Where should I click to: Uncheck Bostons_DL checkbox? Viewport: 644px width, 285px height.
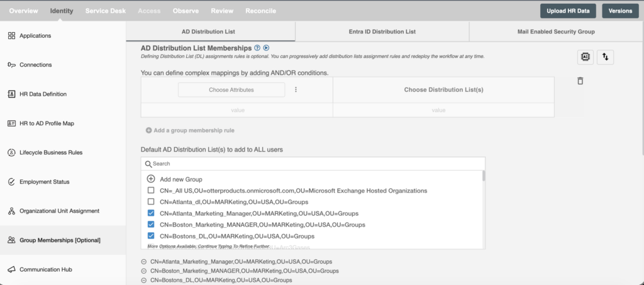(151, 236)
